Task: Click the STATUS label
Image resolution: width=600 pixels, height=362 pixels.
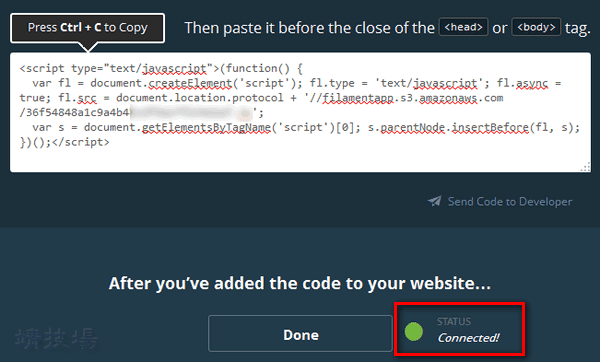Action: point(454,321)
